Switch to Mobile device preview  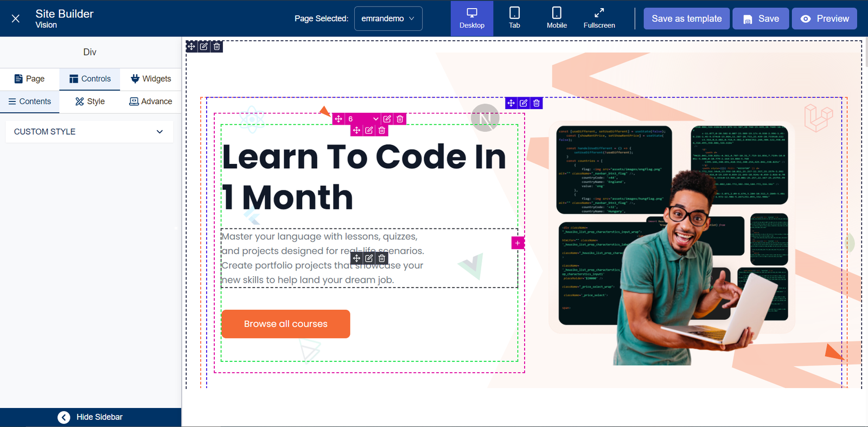557,18
